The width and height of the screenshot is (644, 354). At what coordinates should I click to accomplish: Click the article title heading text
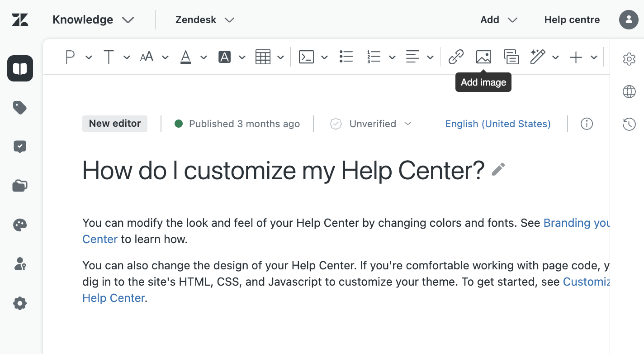[x=283, y=171]
